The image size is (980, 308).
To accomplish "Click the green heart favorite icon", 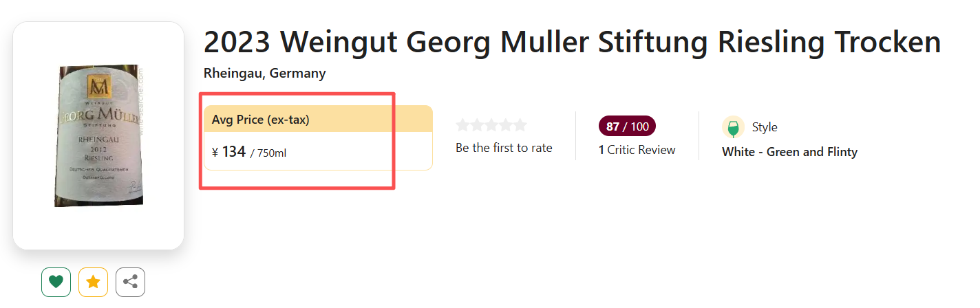I will click(x=56, y=282).
